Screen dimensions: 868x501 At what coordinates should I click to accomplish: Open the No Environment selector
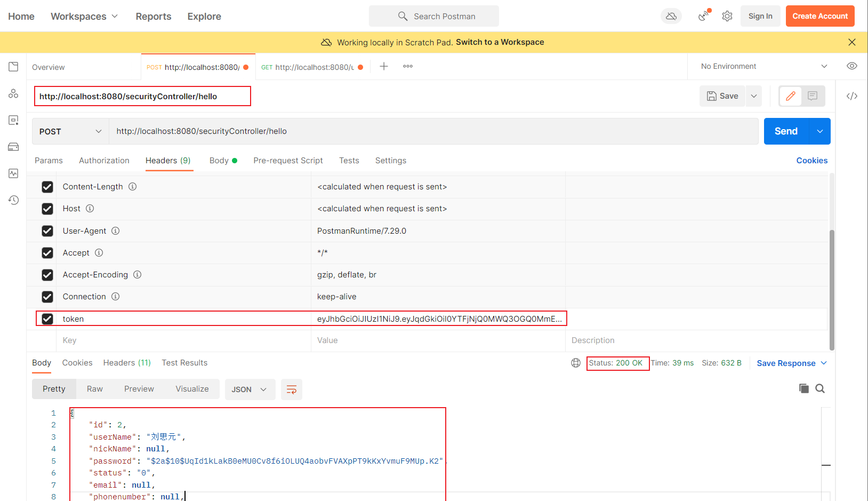pos(763,66)
